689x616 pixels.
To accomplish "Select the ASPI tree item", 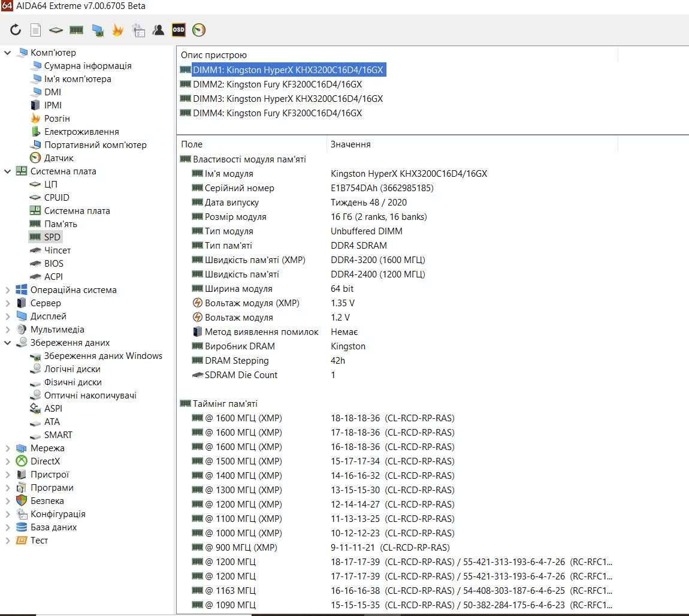I will point(53,409).
